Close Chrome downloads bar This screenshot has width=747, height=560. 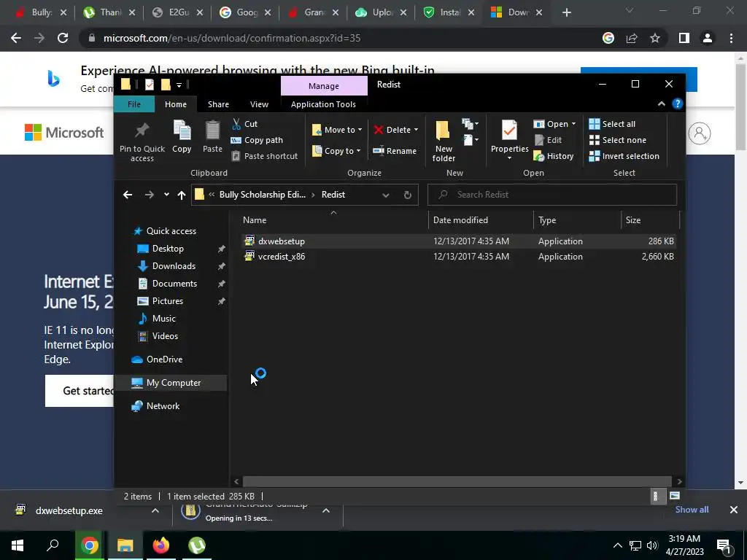point(734,510)
